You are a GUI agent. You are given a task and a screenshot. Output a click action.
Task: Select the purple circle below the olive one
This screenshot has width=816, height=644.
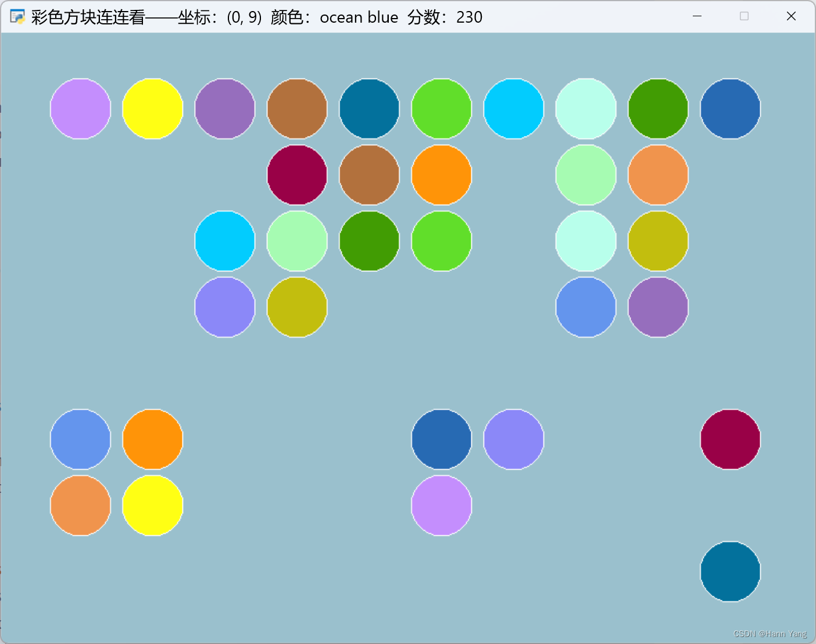click(x=658, y=307)
